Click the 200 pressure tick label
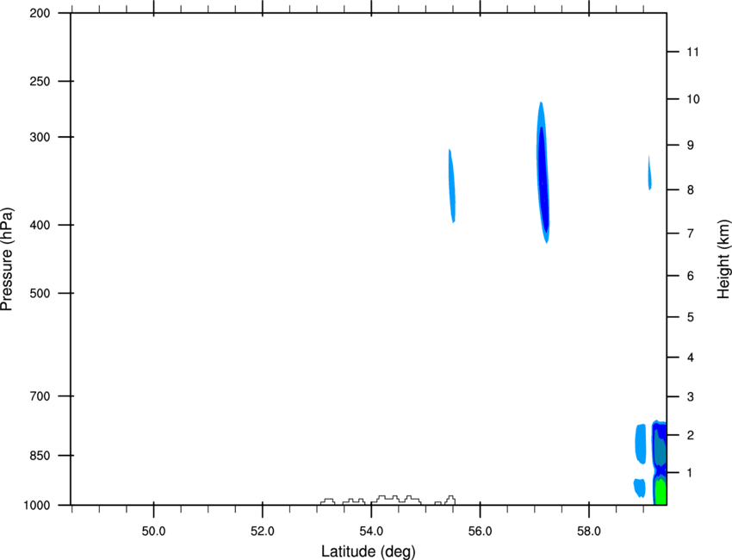The height and width of the screenshot is (560, 732). tap(40, 14)
